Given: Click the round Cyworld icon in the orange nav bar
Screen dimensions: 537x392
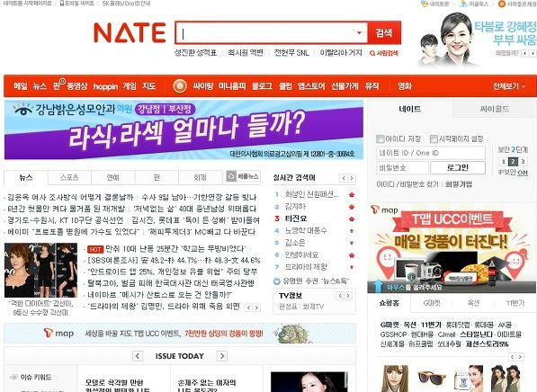Looking at the screenshot, I should point(180,86).
